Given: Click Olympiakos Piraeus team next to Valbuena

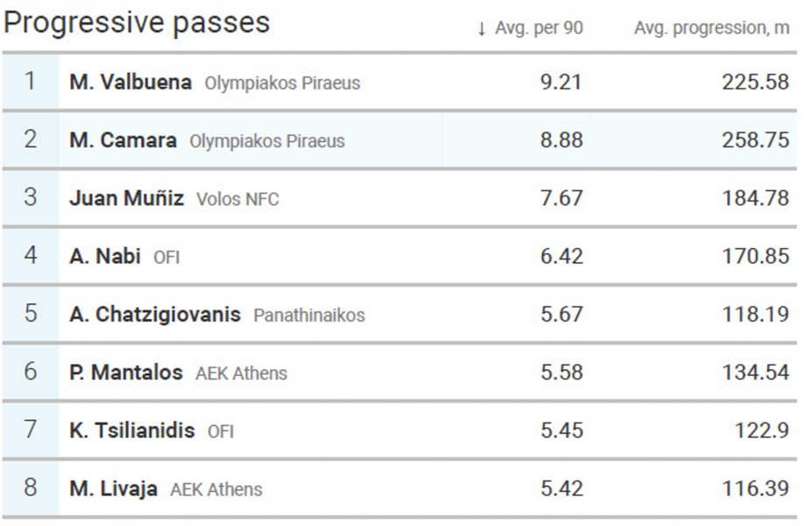Looking at the screenshot, I should tap(282, 83).
